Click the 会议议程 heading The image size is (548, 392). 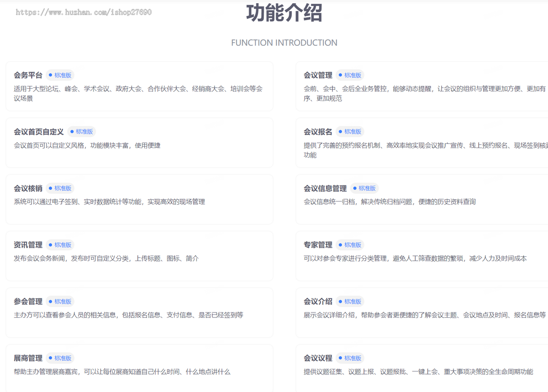tap(318, 358)
